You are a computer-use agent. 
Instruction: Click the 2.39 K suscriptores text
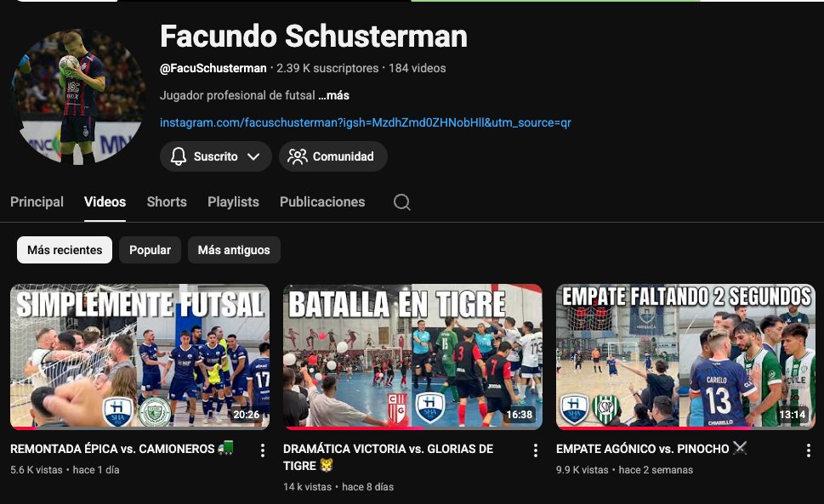[x=327, y=68]
